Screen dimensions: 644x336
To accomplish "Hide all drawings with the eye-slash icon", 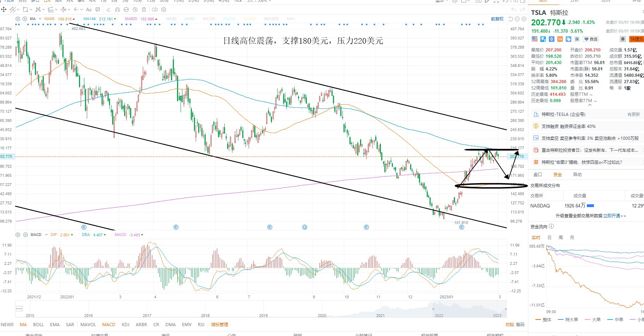I will click(x=135, y=10).
